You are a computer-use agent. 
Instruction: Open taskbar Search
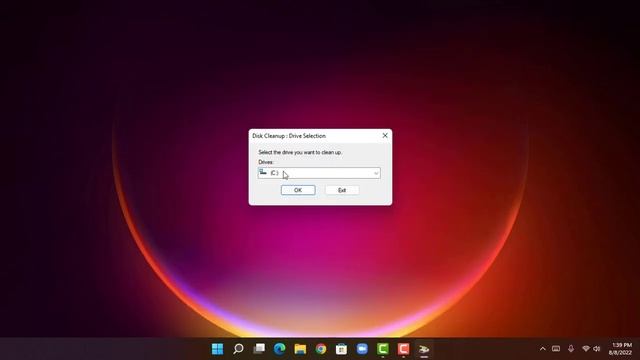[238, 349]
